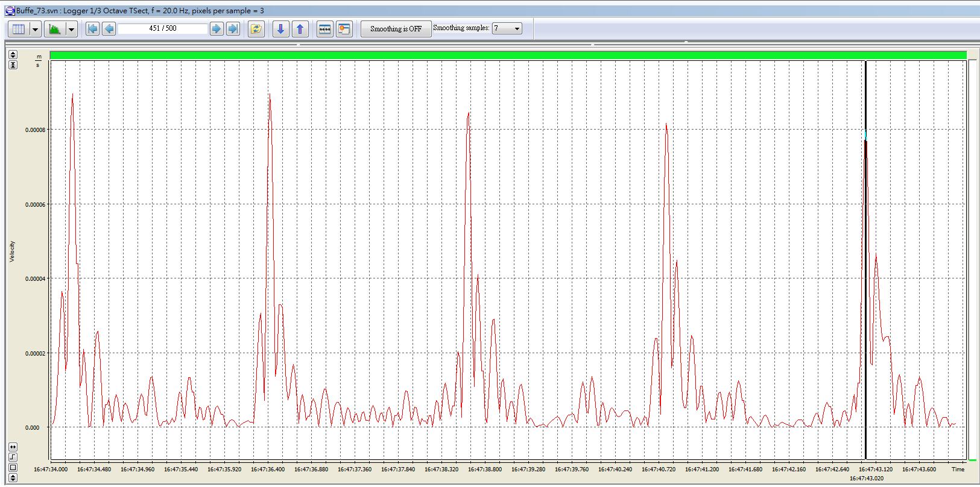
Task: Click the 0.00008 Y-axis label
Action: point(36,130)
